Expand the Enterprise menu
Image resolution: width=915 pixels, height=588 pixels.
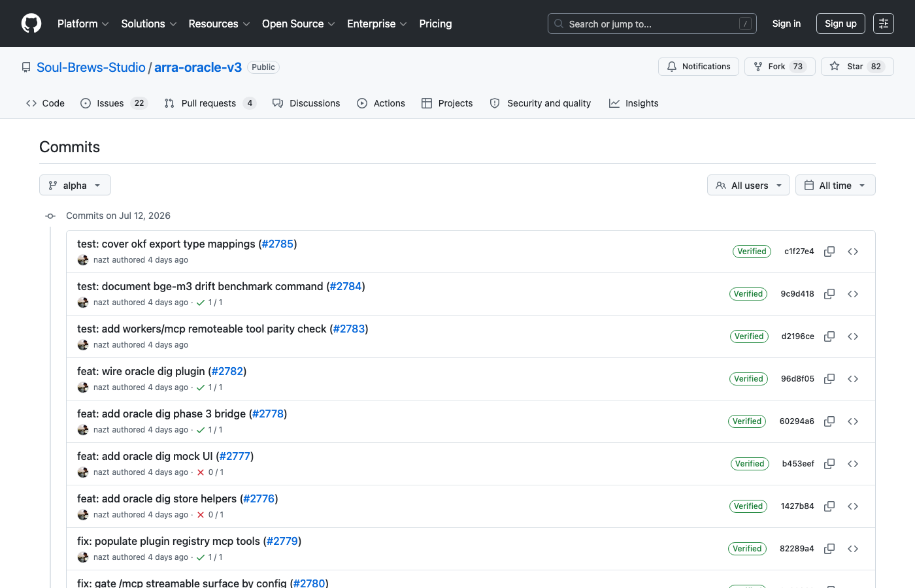coord(377,24)
